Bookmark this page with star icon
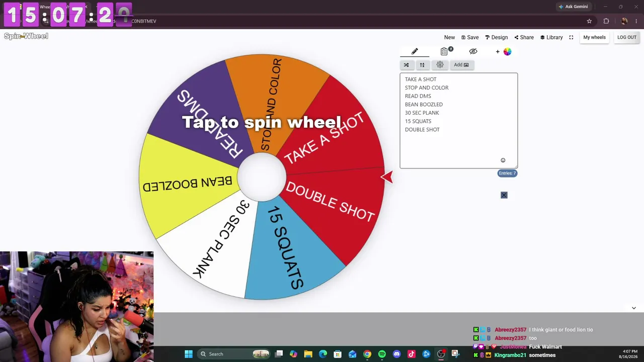Screen dimensions: 644x362 [x=589, y=21]
